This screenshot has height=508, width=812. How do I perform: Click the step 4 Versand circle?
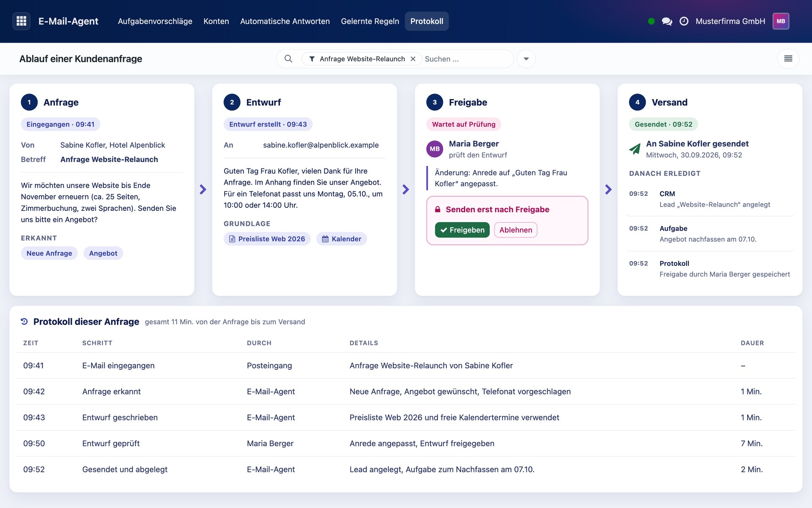(637, 102)
